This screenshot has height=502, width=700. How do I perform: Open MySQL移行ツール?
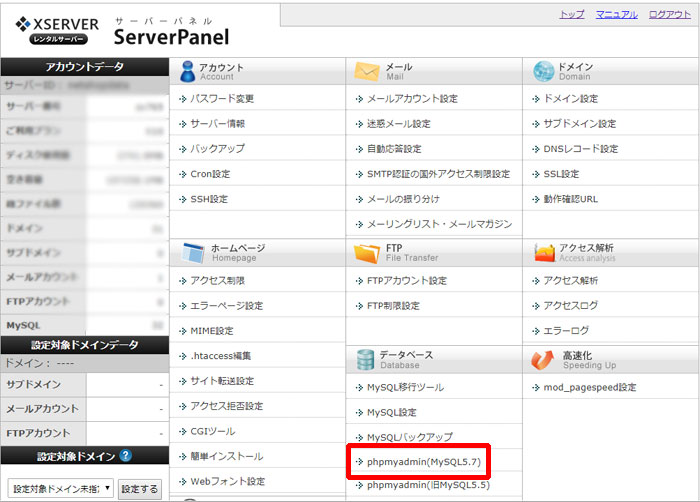[405, 387]
